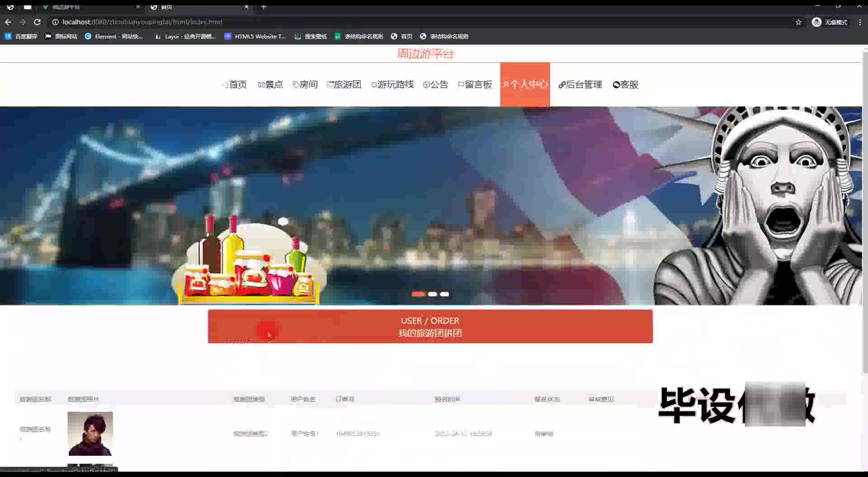Screen dimensions: 868x477
Task: Select the second carousel indicator dot
Action: (x=433, y=294)
